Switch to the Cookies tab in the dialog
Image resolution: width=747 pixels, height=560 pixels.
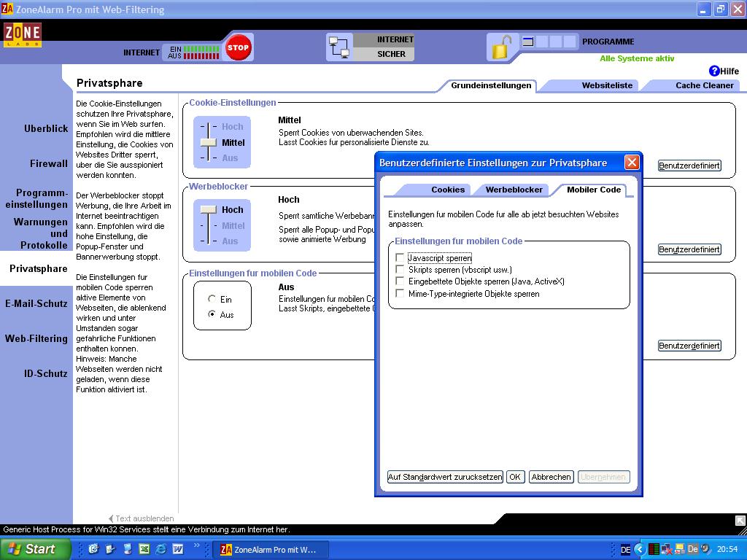pos(448,190)
